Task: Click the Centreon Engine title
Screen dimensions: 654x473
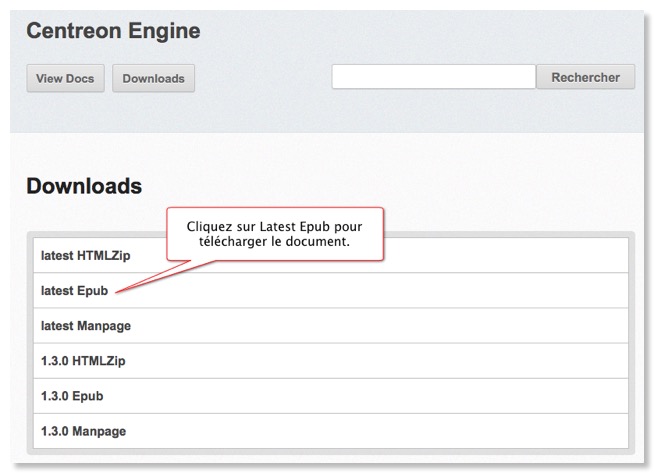Action: click(x=113, y=31)
